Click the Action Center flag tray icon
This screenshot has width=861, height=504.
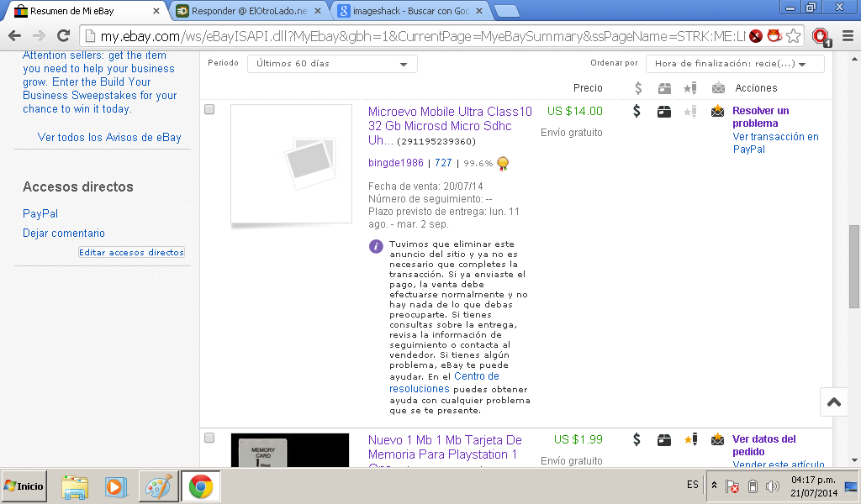click(x=732, y=486)
